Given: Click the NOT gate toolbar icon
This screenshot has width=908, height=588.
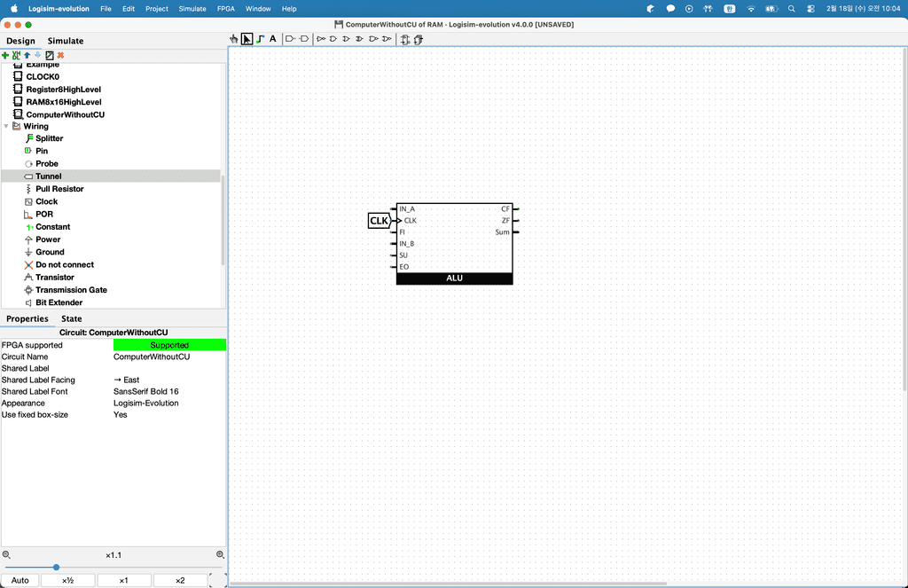Looking at the screenshot, I should (x=321, y=39).
